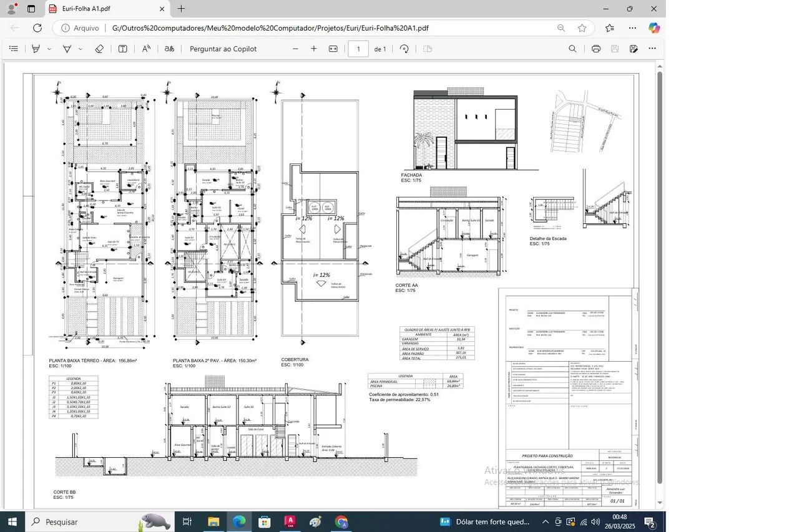Rotate the page clockwise
Screen dimensions: 799x532
click(405, 48)
